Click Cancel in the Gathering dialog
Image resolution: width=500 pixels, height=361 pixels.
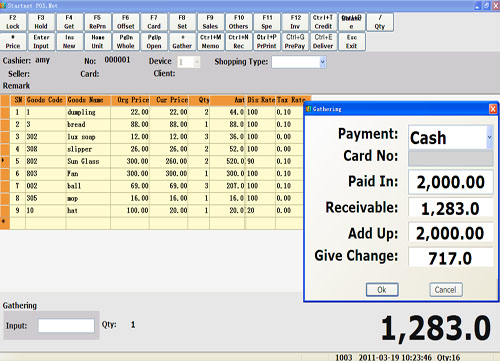(x=446, y=290)
